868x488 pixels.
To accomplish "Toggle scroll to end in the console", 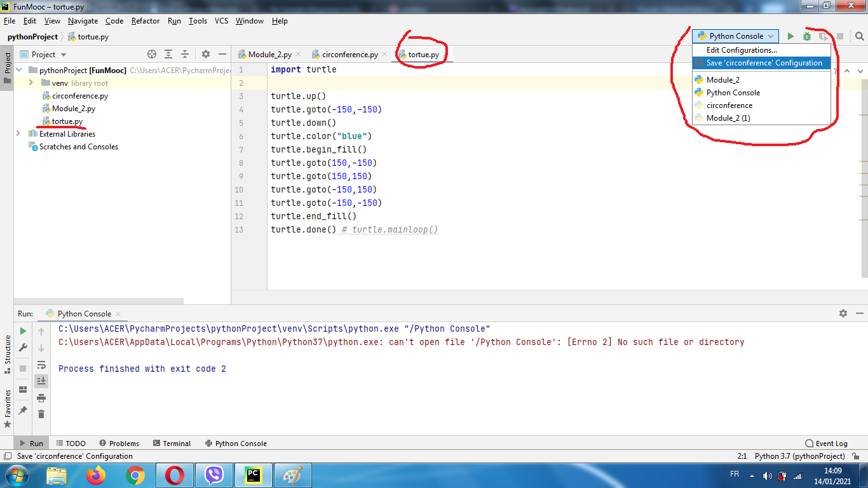I will (41, 381).
